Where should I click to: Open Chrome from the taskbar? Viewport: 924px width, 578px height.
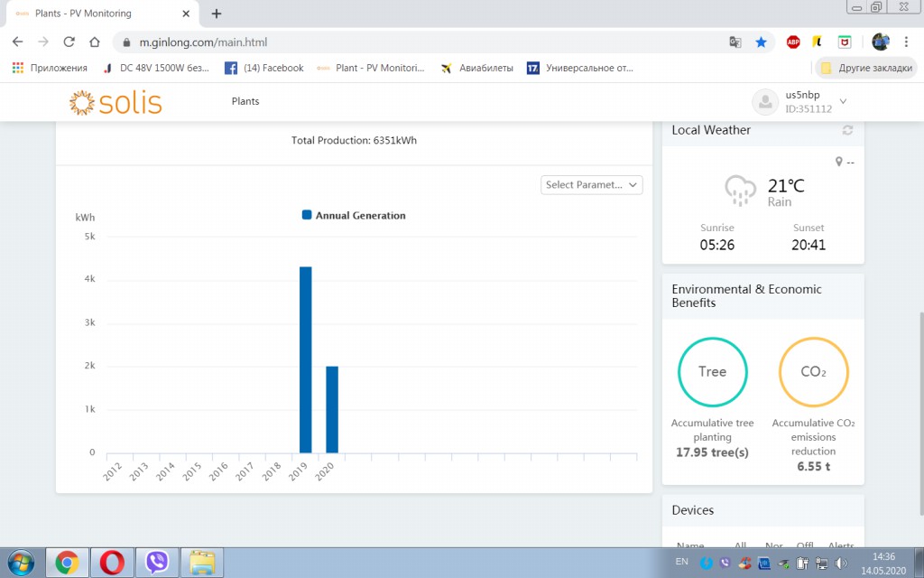click(x=67, y=562)
